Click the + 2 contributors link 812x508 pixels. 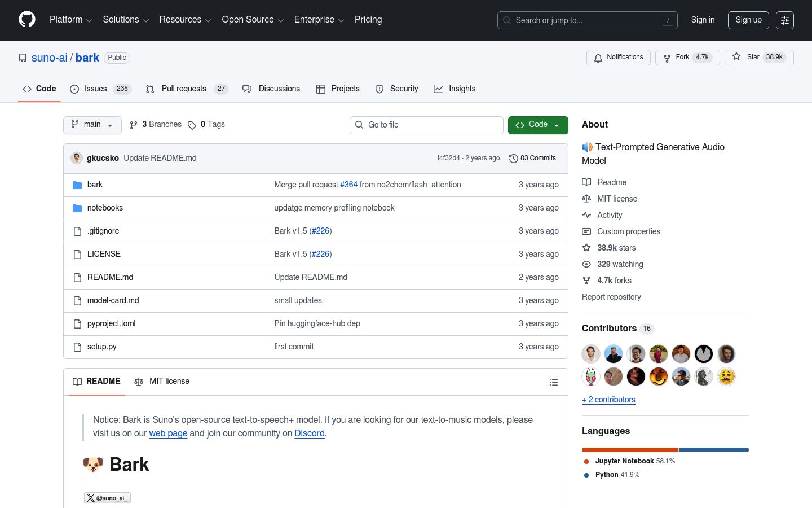tap(608, 400)
